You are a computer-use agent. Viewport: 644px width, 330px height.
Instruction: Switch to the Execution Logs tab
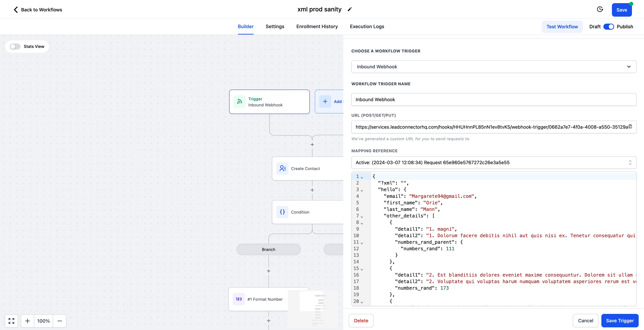tap(367, 26)
